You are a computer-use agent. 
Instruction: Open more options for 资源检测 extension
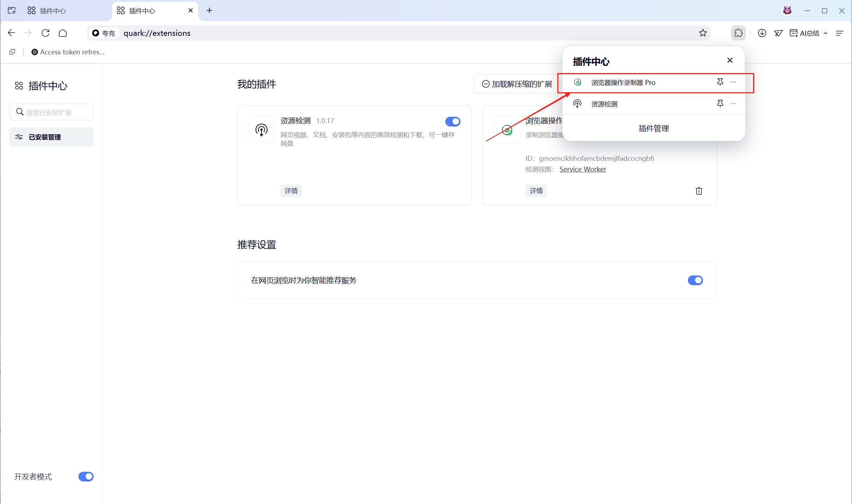click(733, 104)
